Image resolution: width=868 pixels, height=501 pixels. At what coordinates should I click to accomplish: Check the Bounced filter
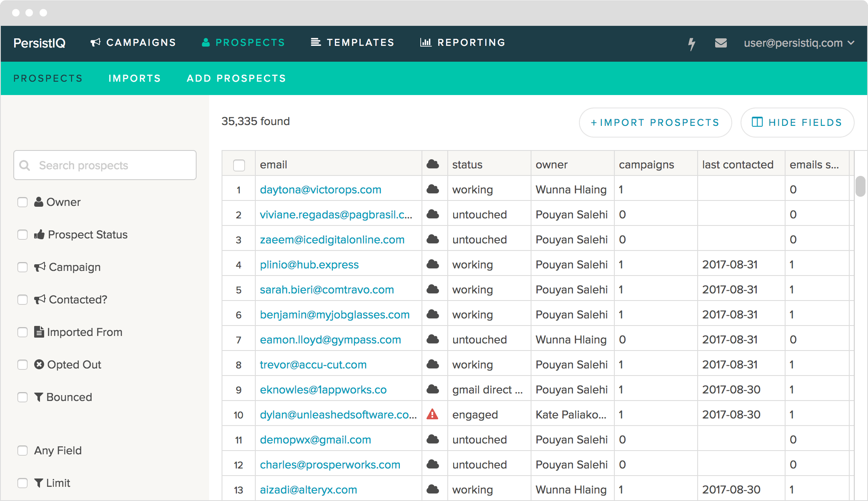click(22, 397)
